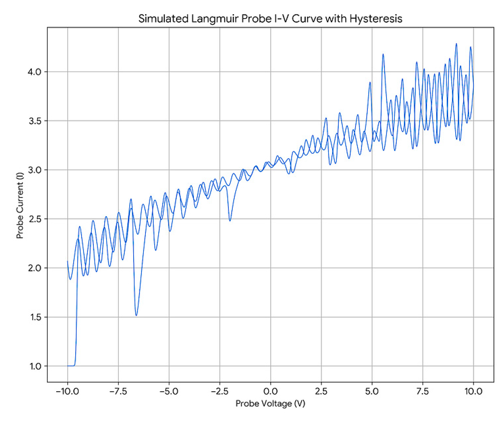Click the 3.5 y-axis tick label
The width and height of the screenshot is (504, 421).
[x=35, y=121]
